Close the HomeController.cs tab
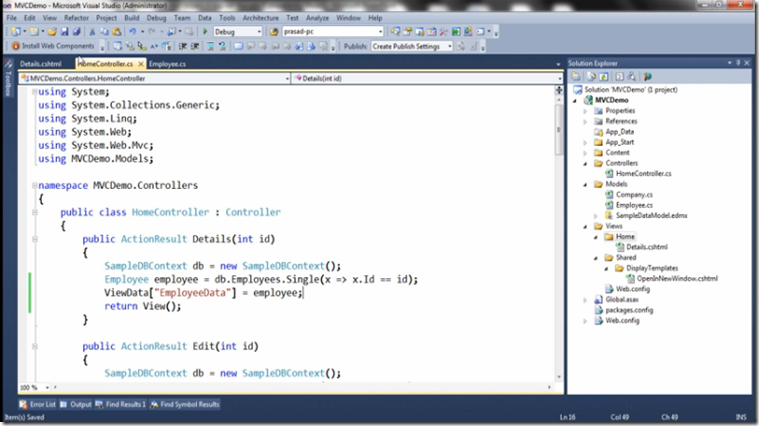Viewport: 759px width, 426px height. coord(141,64)
